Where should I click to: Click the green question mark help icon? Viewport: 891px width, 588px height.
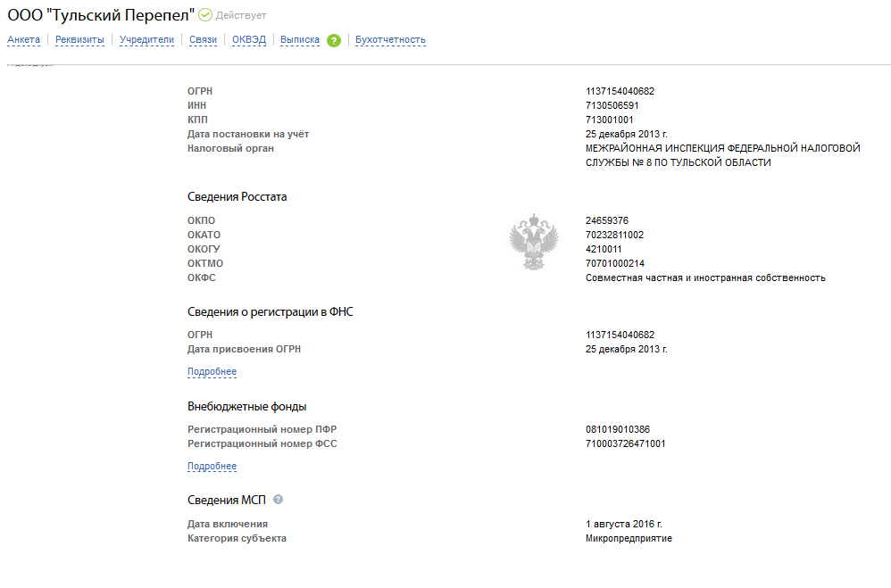point(334,40)
